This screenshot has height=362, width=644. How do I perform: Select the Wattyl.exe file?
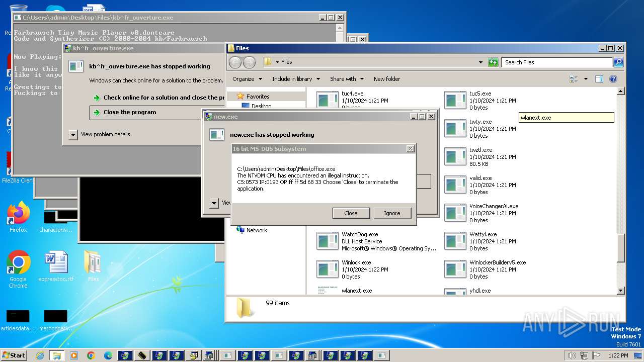(504, 241)
